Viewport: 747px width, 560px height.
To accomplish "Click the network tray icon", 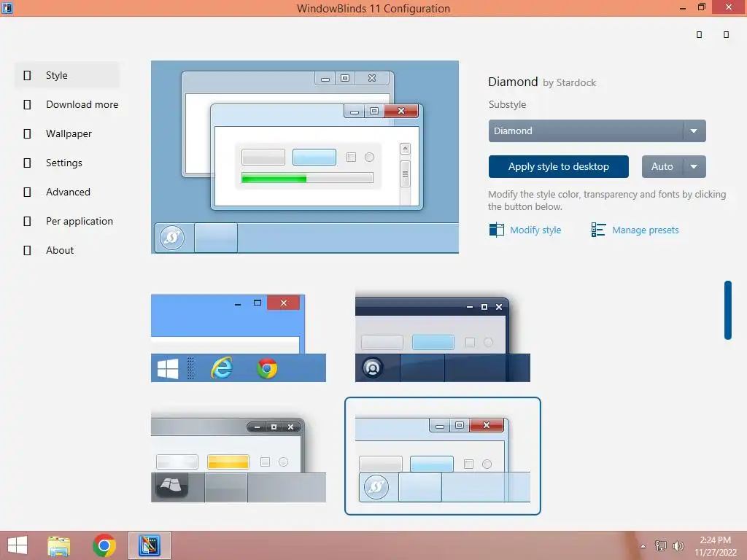I will pos(661,545).
